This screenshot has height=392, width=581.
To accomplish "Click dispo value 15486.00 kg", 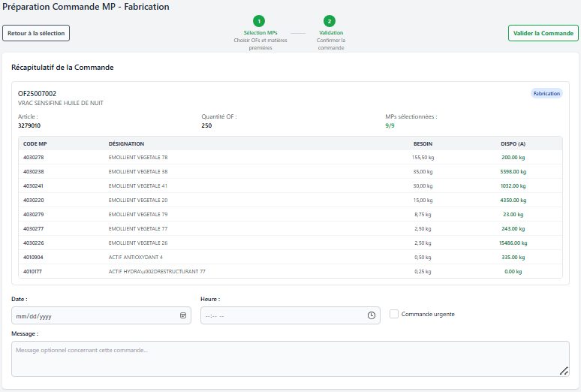I will (513, 243).
